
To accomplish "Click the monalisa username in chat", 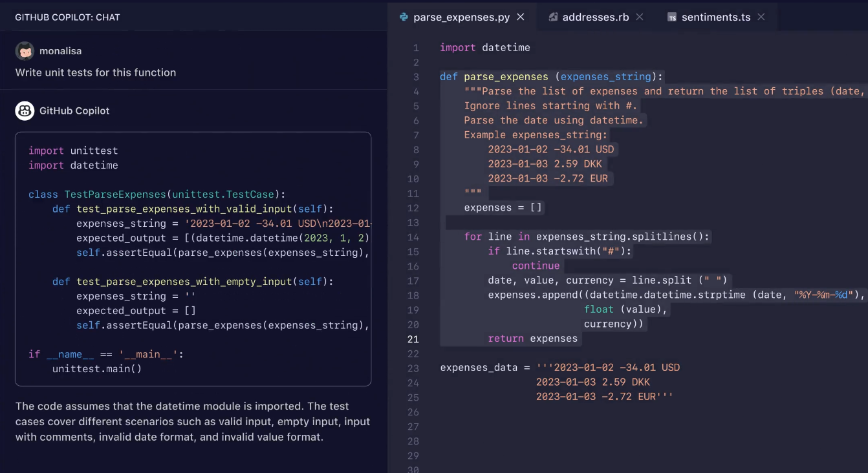I will pyautogui.click(x=60, y=51).
